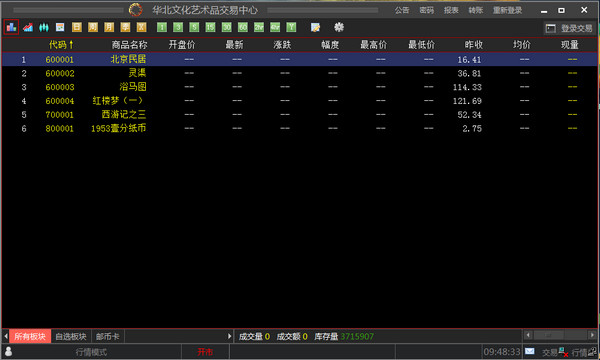600x360 pixels.
Task: Switch to the 邮币卡 tab
Action: tap(108, 337)
